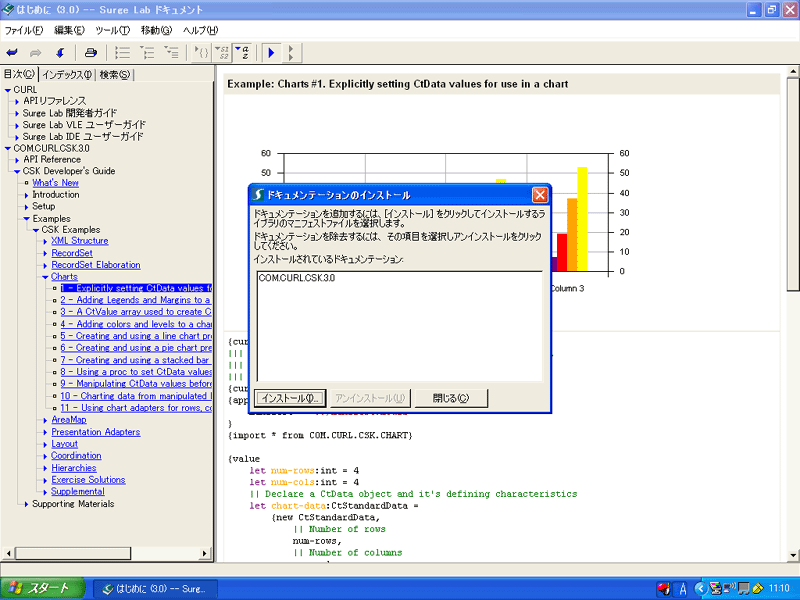Click the Print toolbar icon
The height and width of the screenshot is (600, 800).
90,52
